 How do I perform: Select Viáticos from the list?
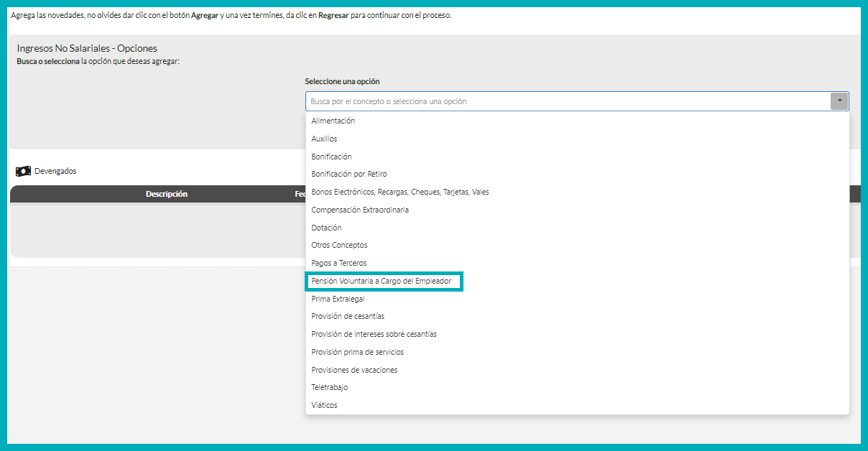[x=577, y=405]
